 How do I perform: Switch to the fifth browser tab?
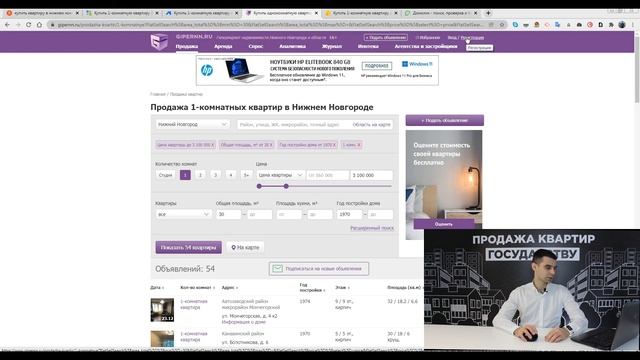[x=360, y=13]
